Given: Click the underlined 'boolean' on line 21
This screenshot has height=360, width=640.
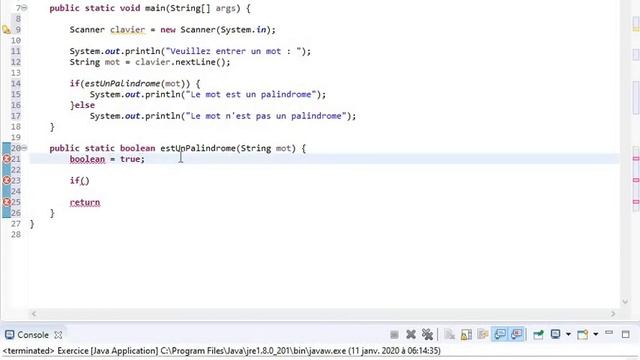Looking at the screenshot, I should click(87, 159).
